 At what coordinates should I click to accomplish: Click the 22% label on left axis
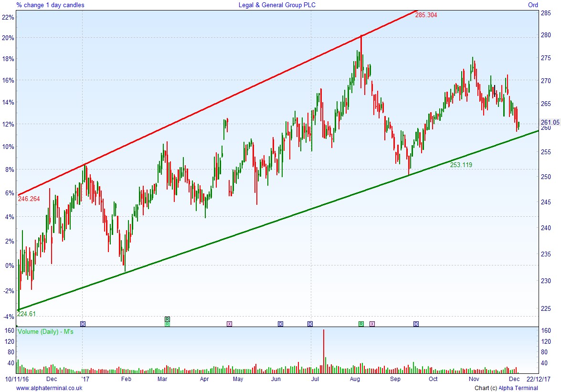click(8, 18)
